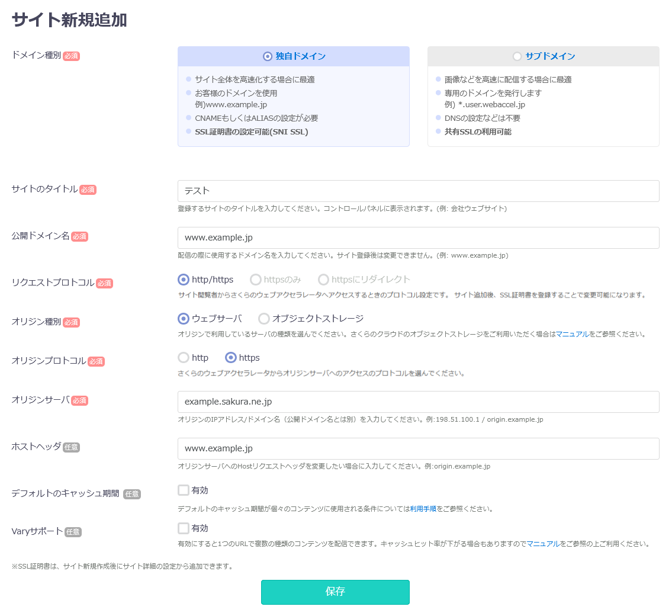Open マニュアル link in origin type description

[572, 334]
